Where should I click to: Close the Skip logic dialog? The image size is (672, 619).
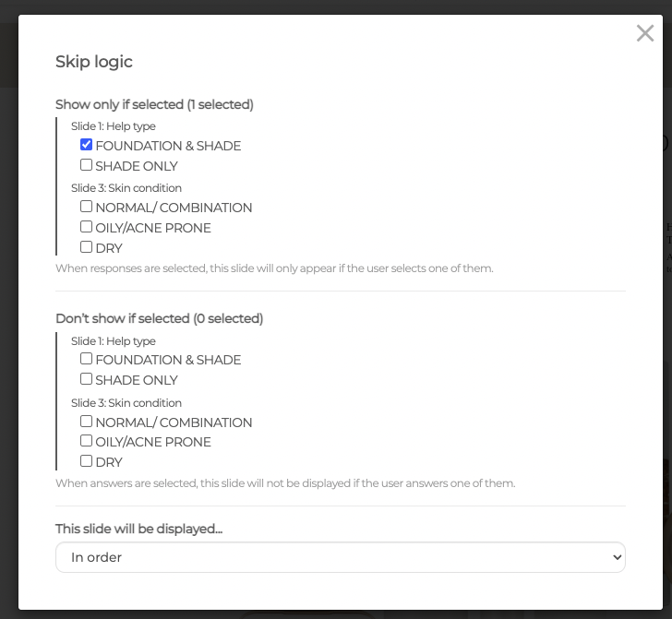coord(645,34)
